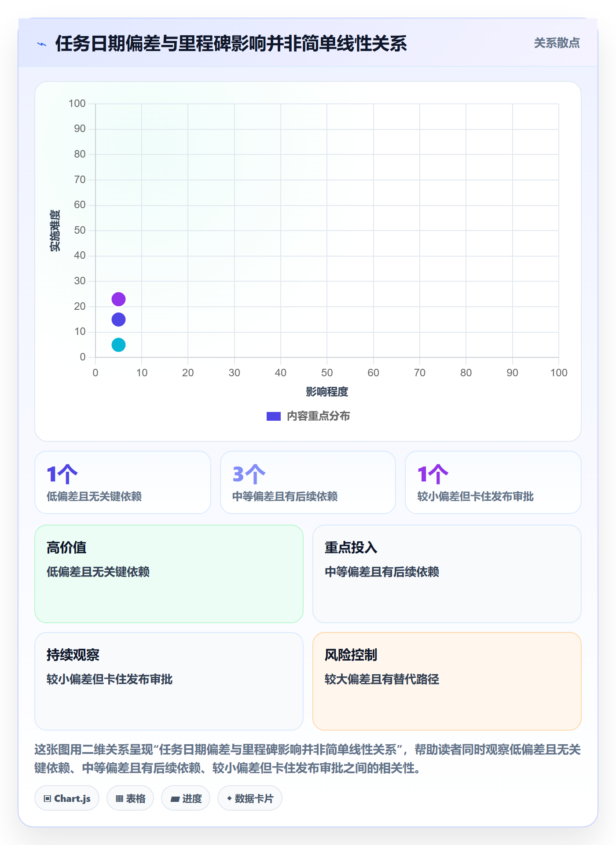Click the 100 tick on the x-axis
This screenshot has height=845, width=616.
coord(559,373)
